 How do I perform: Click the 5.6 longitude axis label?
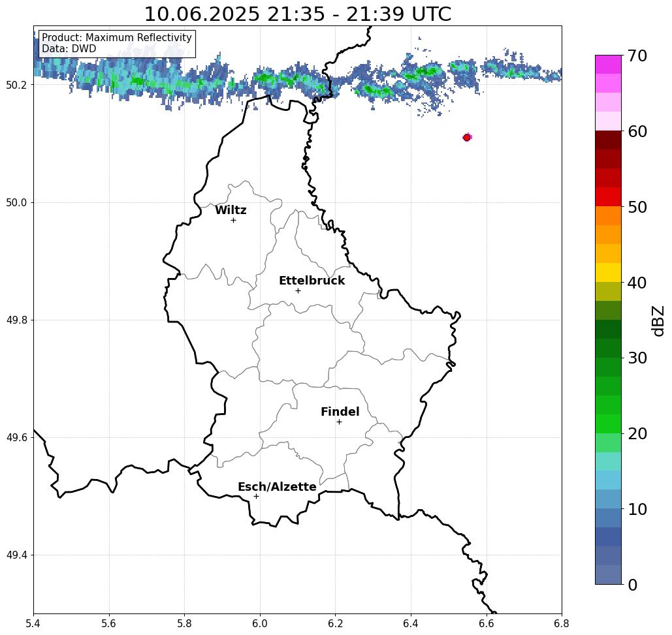tap(109, 624)
